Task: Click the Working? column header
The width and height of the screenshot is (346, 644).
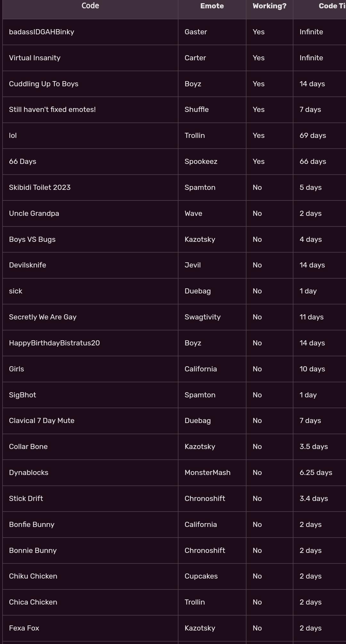Action: (x=269, y=6)
